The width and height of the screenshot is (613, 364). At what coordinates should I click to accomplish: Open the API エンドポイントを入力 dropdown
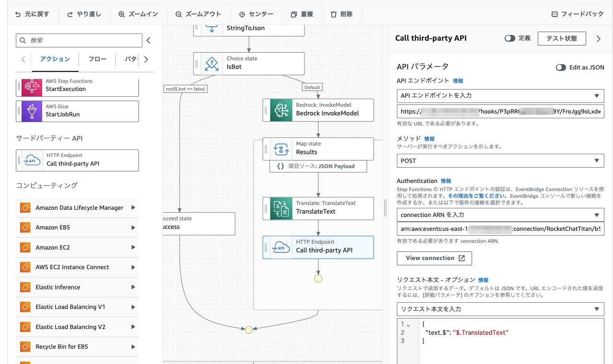pyautogui.click(x=500, y=95)
